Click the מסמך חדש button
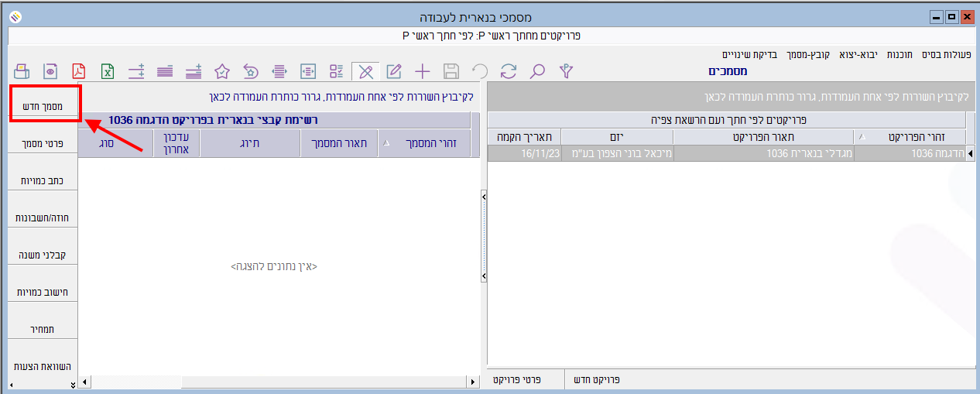 [x=44, y=106]
